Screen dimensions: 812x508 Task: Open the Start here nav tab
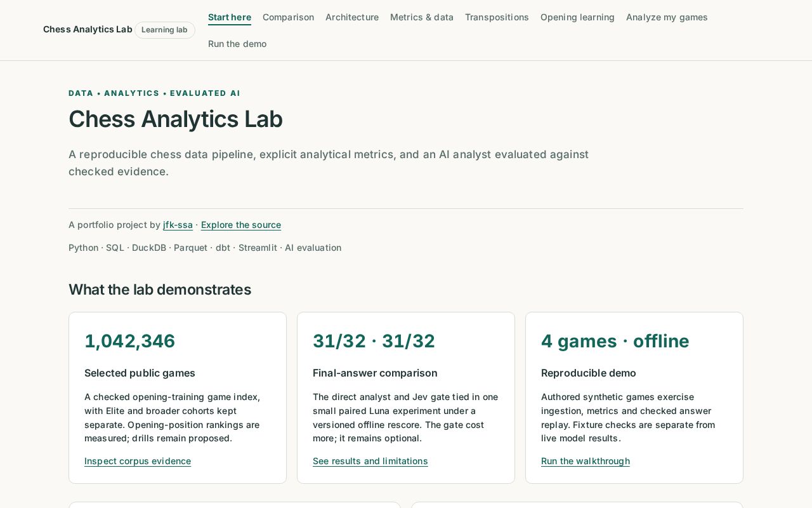click(x=230, y=17)
